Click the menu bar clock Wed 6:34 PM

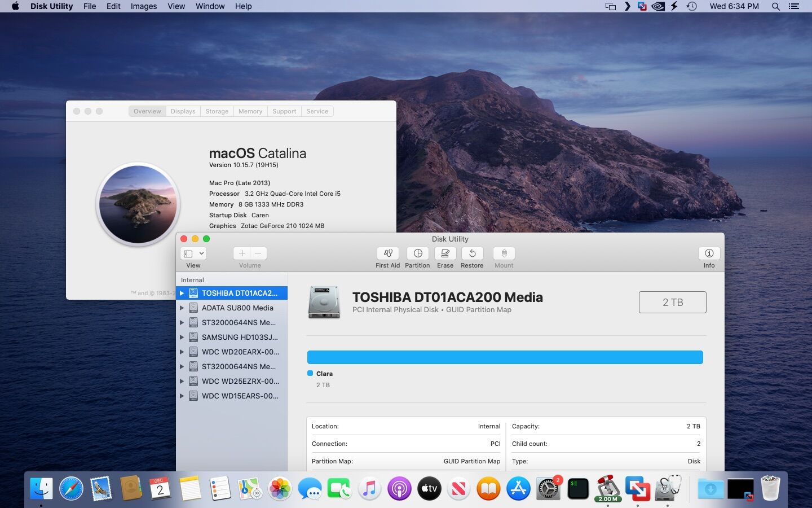coord(734,6)
